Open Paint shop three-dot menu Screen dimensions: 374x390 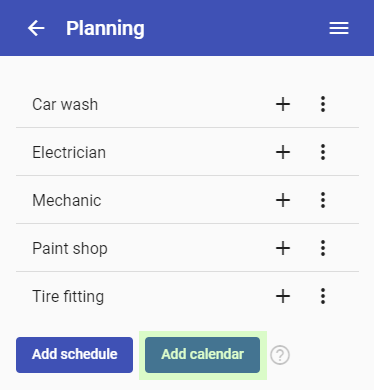(323, 248)
